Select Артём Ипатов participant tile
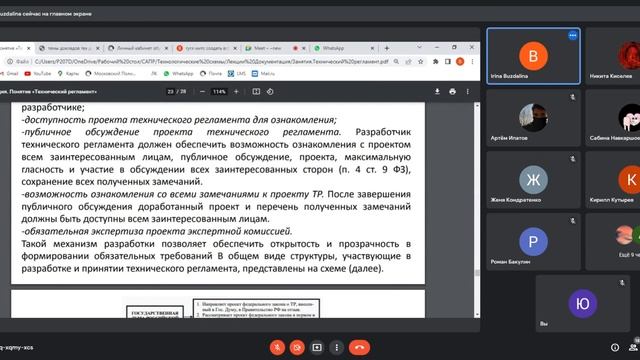 (x=533, y=118)
